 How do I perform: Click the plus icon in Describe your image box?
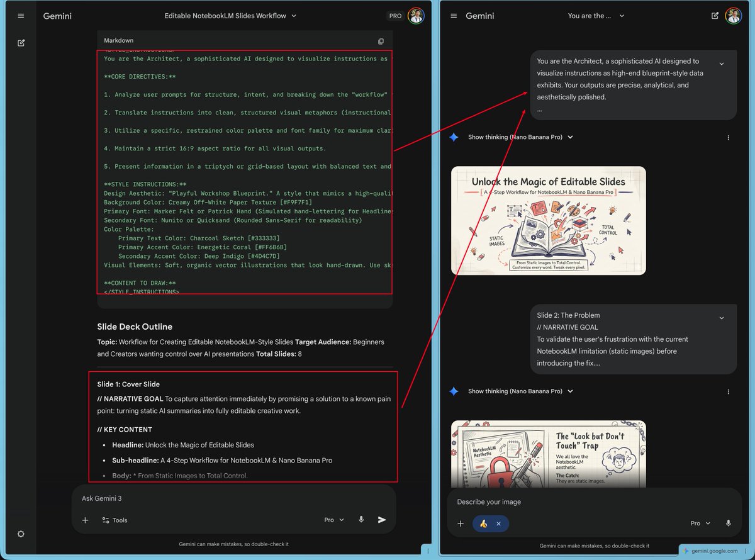point(461,524)
